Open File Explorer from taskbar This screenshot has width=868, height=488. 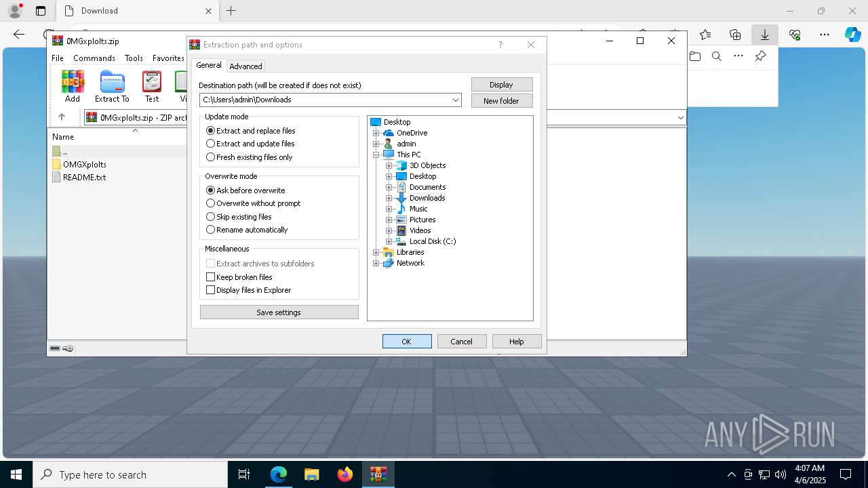tap(312, 474)
